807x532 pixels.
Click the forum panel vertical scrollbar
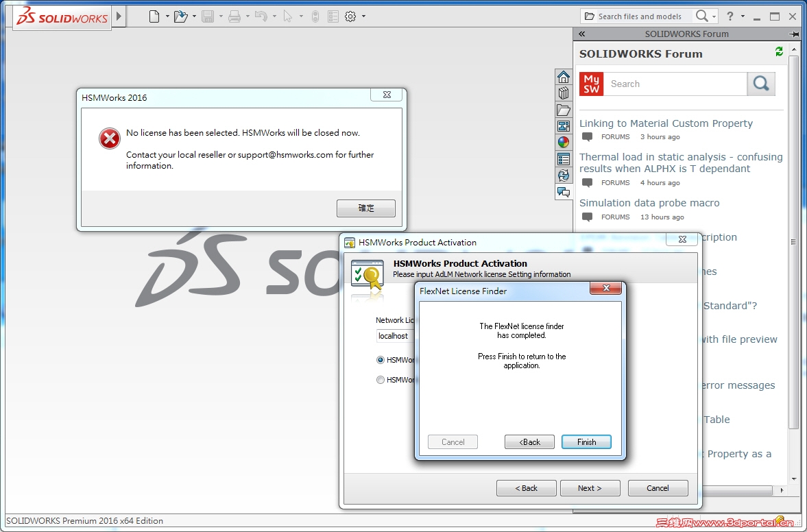(x=793, y=242)
